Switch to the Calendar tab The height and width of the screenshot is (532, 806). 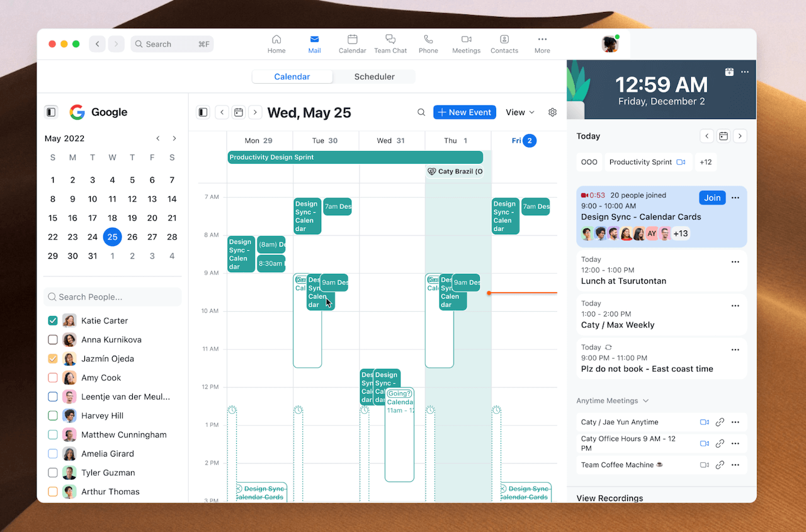[292, 77]
